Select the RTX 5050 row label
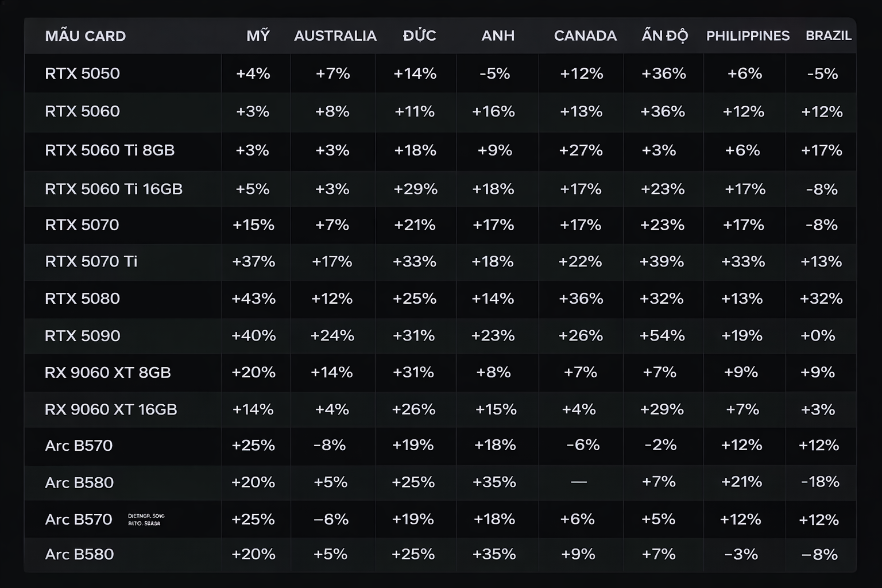 click(x=82, y=73)
